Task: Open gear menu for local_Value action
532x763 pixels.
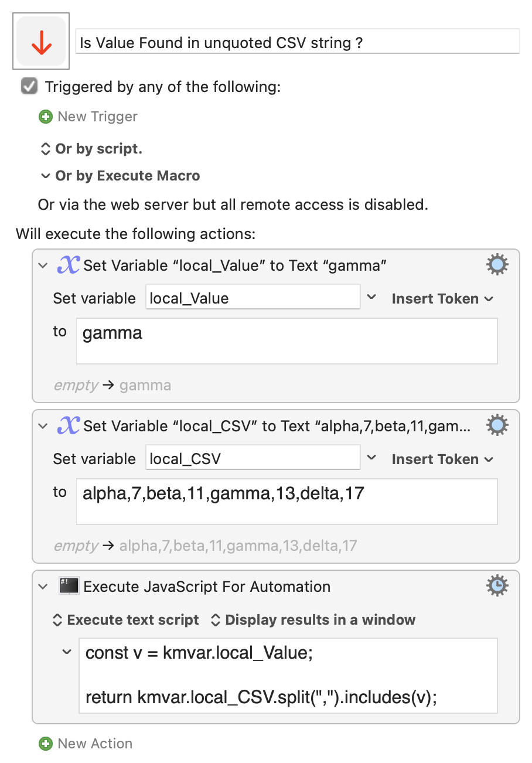Action: point(497,265)
